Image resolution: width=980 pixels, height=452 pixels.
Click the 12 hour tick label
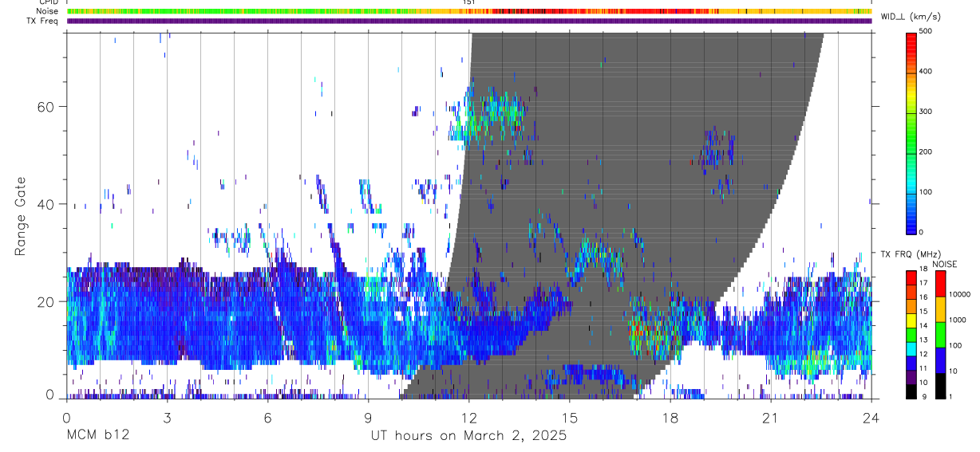468,418
